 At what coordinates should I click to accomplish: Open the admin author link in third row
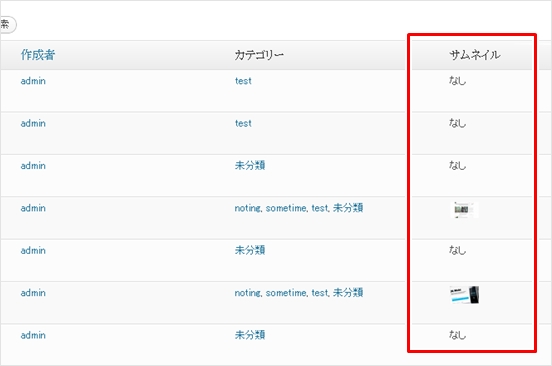[x=33, y=166]
